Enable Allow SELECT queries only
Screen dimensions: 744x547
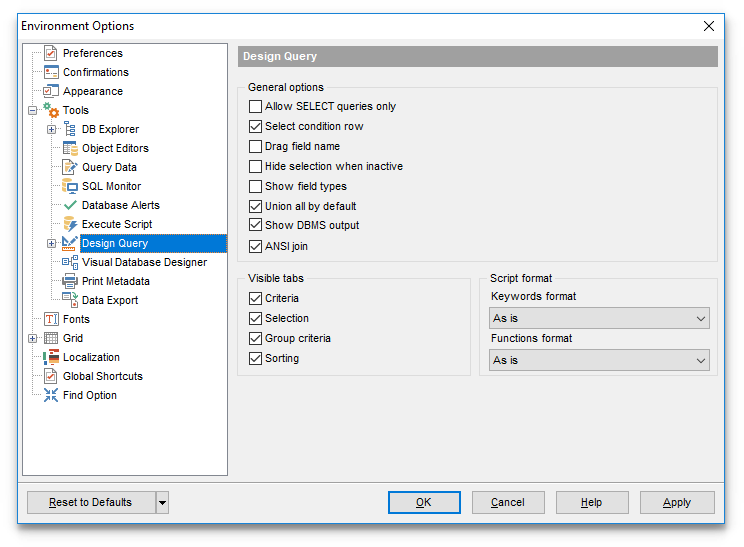tap(255, 106)
